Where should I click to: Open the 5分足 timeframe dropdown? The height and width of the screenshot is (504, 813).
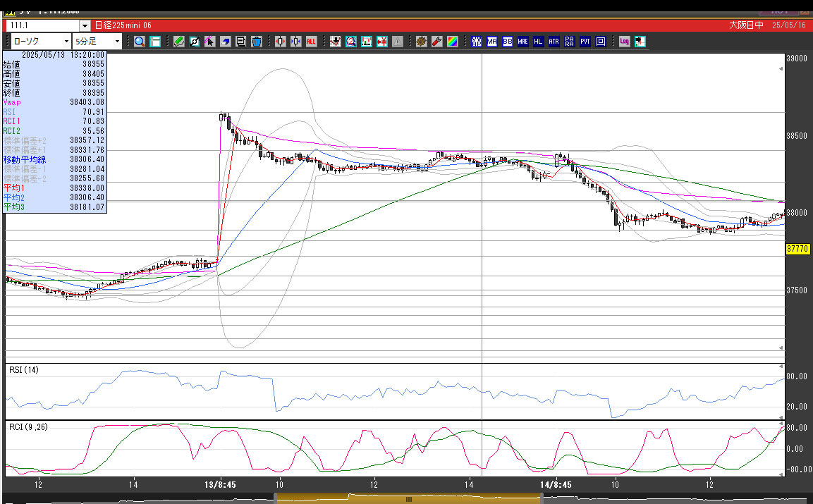[97, 42]
